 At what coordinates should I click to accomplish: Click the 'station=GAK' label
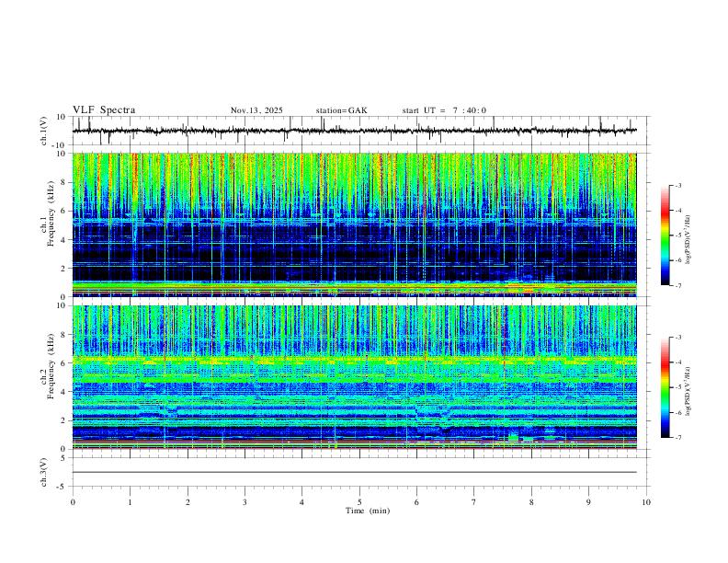pos(342,110)
